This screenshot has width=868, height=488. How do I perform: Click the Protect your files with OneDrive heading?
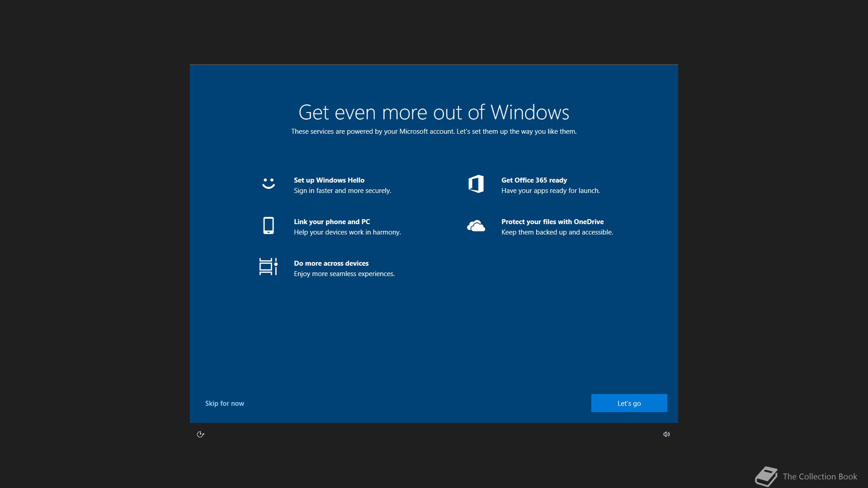552,222
